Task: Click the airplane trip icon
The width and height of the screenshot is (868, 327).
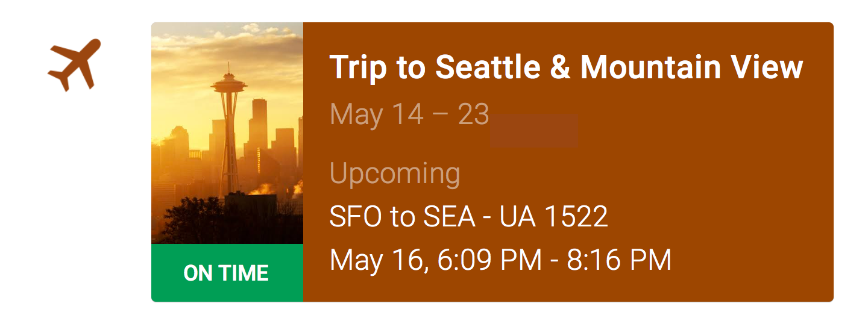Action: 74,65
